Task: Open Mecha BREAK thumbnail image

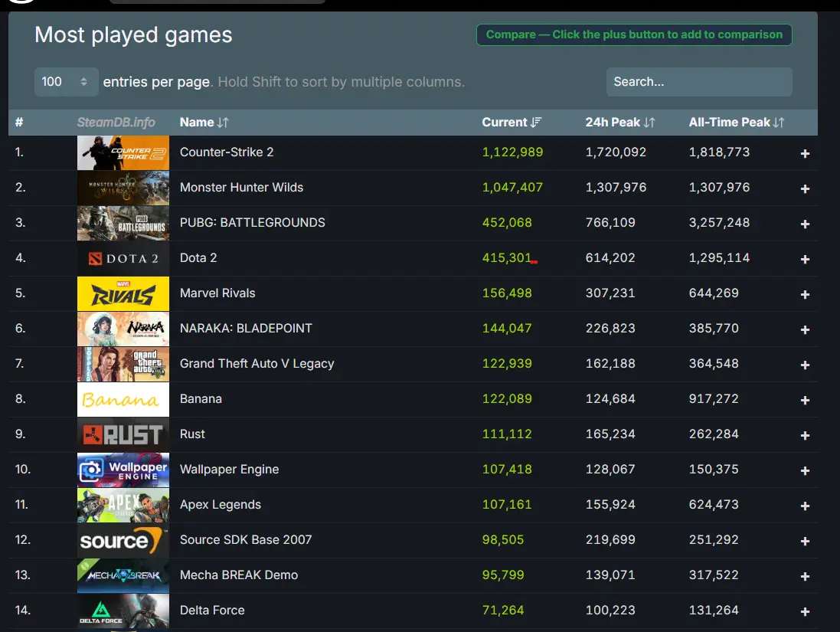Action: point(123,576)
